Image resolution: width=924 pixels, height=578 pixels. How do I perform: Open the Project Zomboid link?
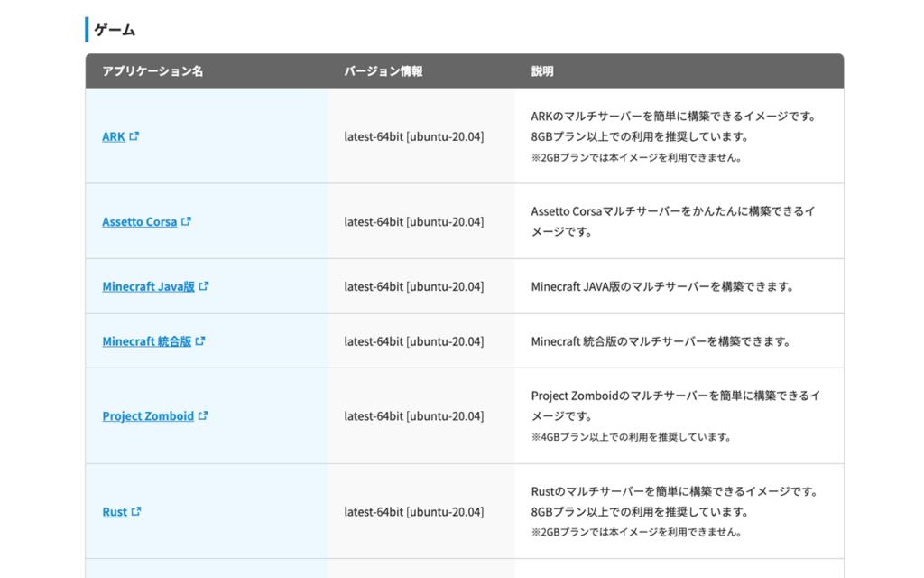tap(148, 415)
